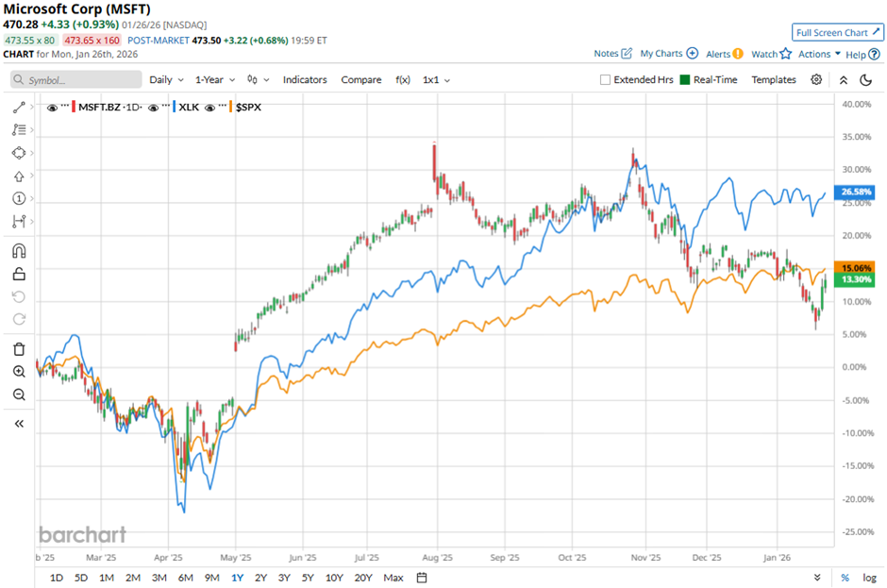Click the Full Screen Chart button
The image size is (887, 588).
point(837,32)
